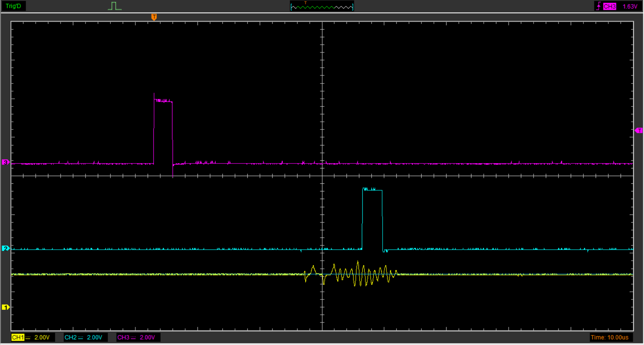Click the yellow CH1 oscillation burst
Screen dimensions: 644x345
click(x=351, y=274)
